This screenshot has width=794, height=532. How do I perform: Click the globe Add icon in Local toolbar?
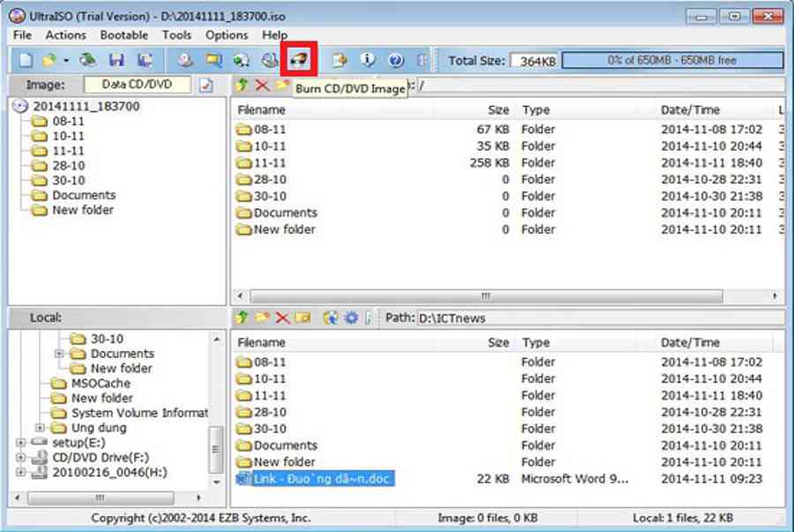331,318
